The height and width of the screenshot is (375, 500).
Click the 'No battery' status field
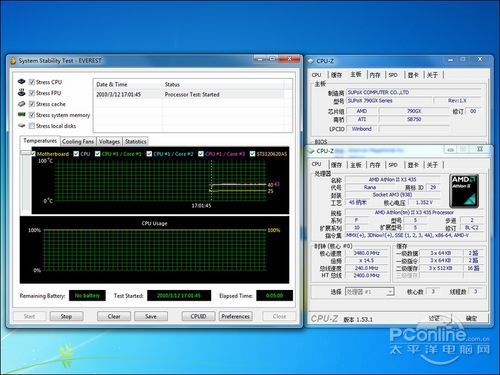coord(87,295)
